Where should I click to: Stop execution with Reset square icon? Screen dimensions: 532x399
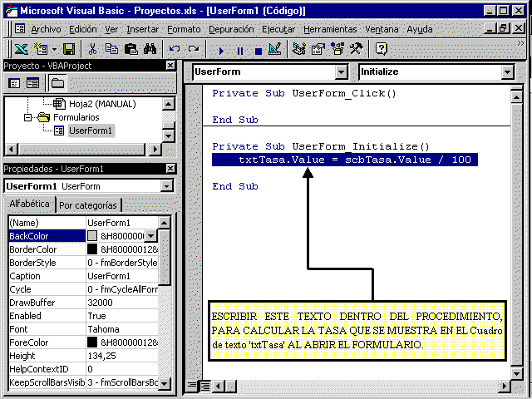(x=259, y=51)
